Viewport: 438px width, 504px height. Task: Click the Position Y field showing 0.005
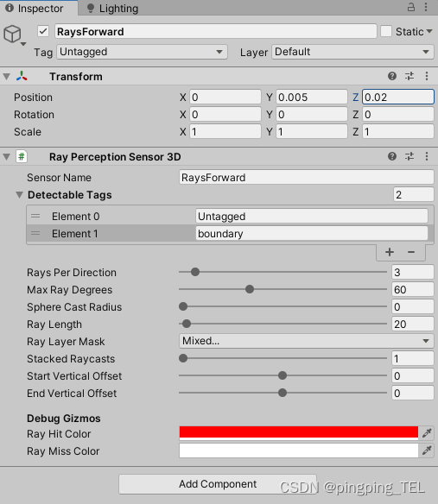312,97
